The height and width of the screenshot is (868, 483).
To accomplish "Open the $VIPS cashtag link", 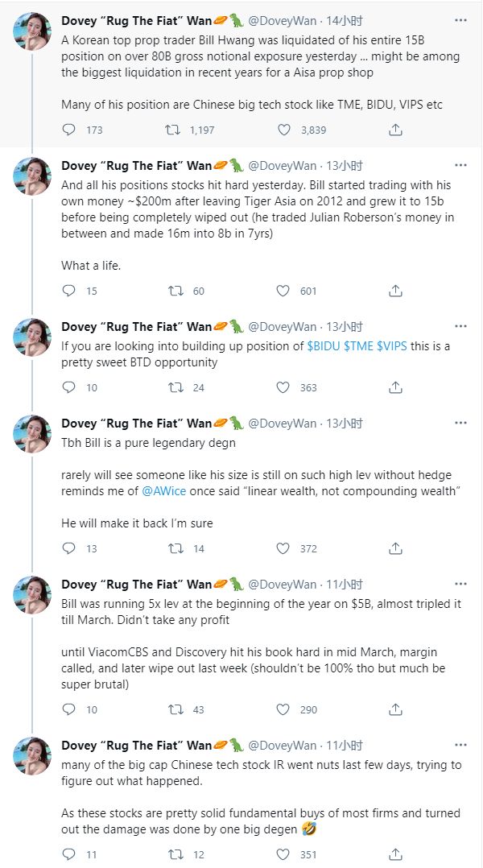I will (391, 346).
